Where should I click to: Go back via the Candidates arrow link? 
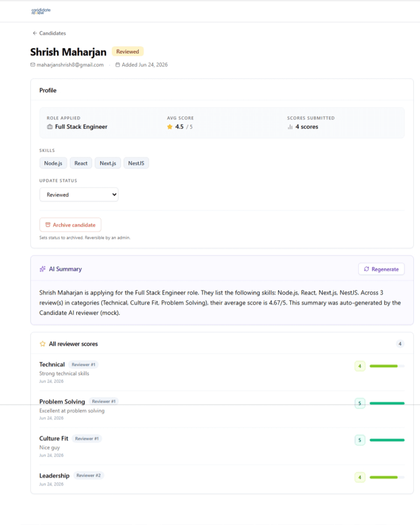(x=49, y=33)
